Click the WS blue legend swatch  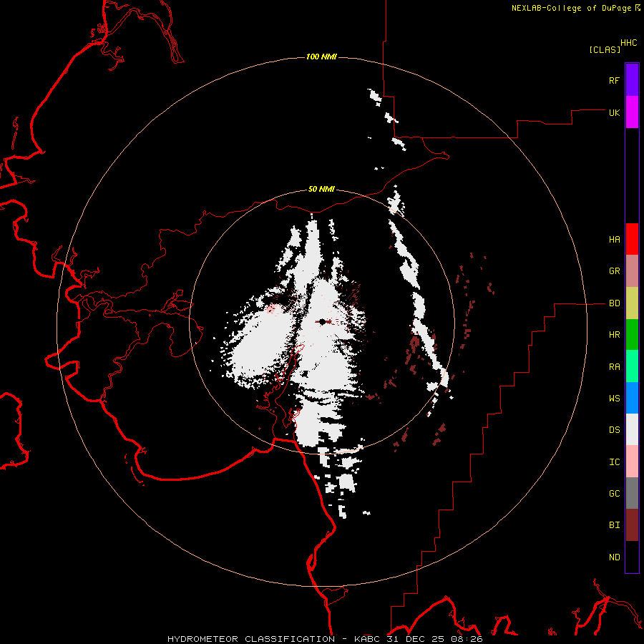click(x=632, y=398)
